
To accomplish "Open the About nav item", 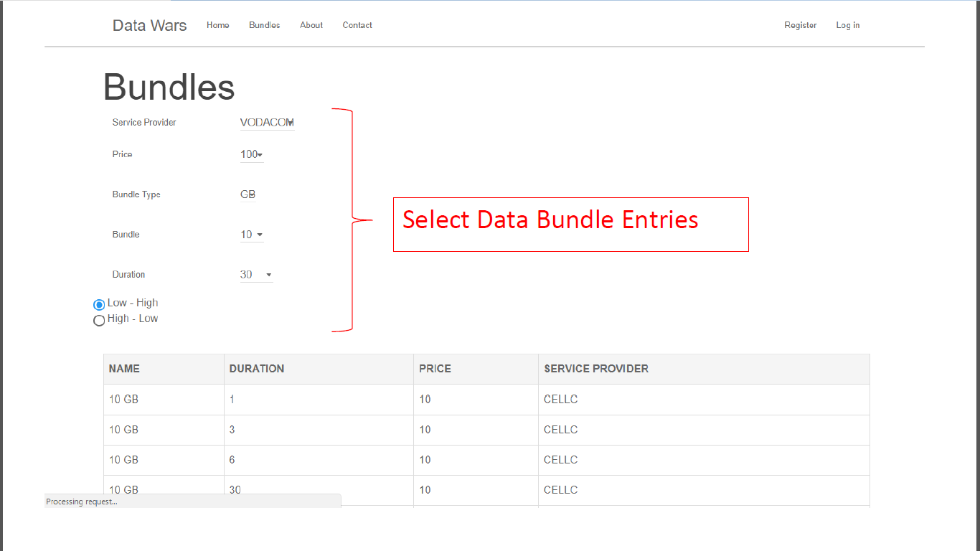I will click(x=311, y=25).
